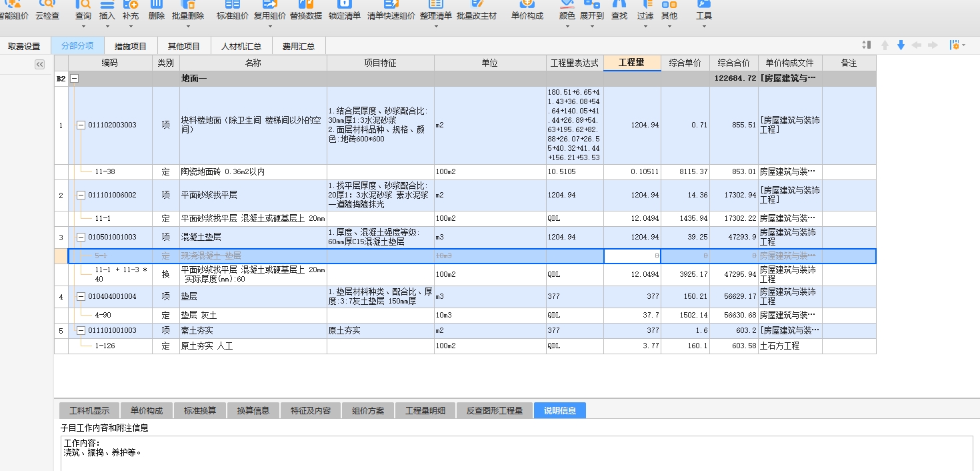The image size is (980, 471).
Task: Open the 补充 dropdown arrow
Action: (131, 27)
